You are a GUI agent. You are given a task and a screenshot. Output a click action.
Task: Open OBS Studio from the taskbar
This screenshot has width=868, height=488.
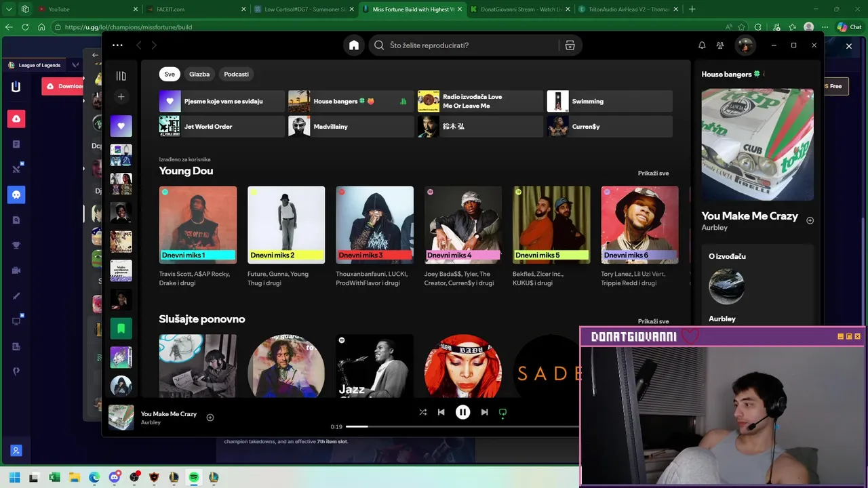[x=134, y=477]
